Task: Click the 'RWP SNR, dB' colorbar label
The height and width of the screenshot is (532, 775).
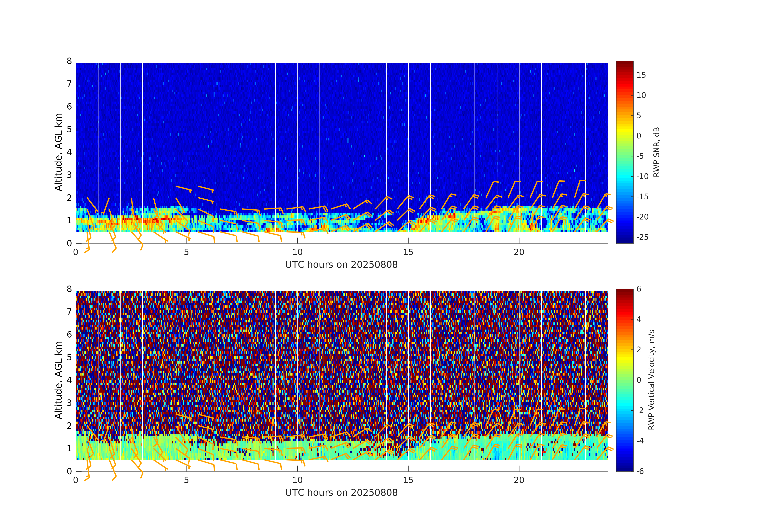Action: pos(656,152)
